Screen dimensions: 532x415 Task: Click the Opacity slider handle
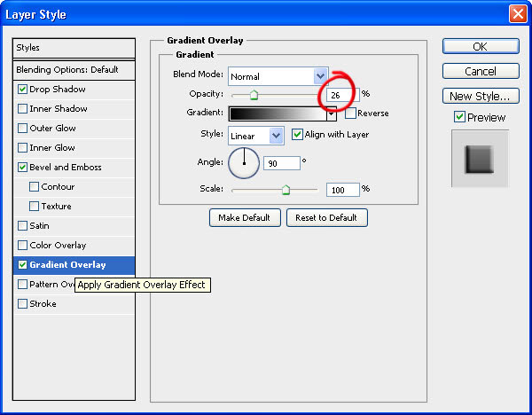point(254,95)
